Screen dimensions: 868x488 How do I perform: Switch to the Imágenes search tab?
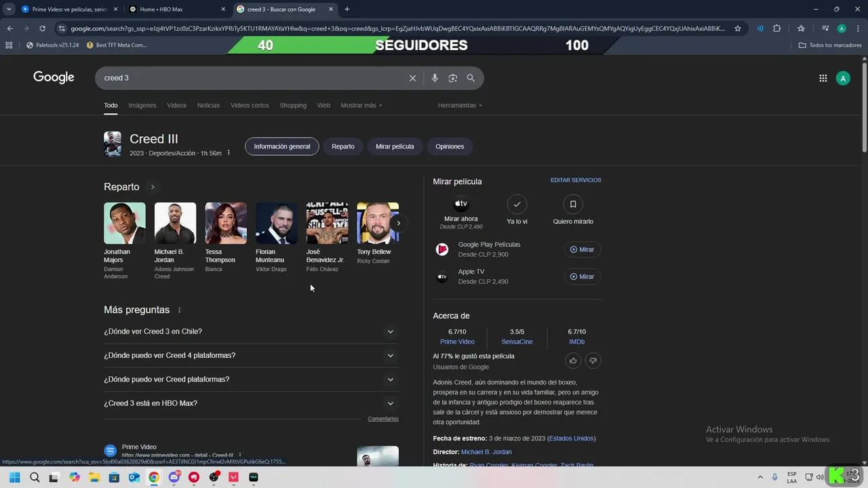pyautogui.click(x=142, y=105)
